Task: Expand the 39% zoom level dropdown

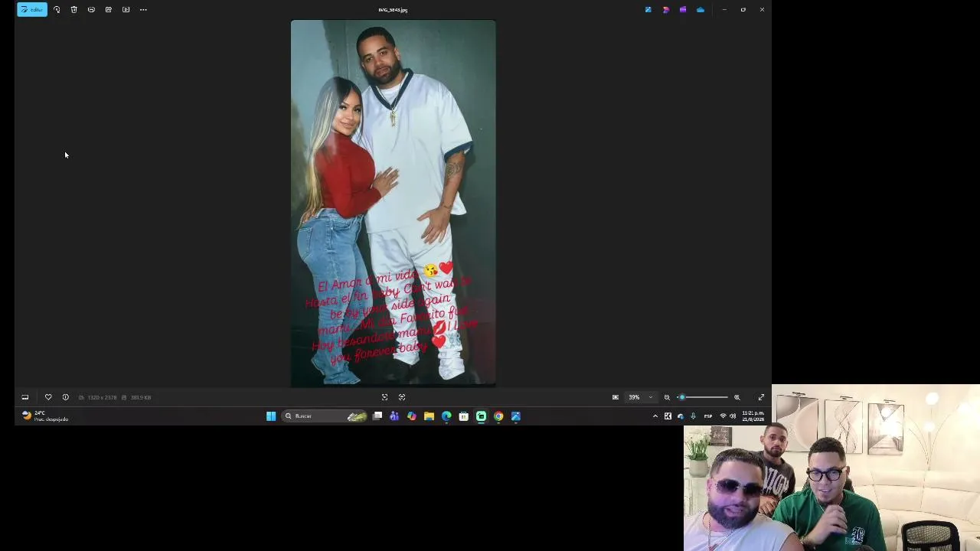Action: point(640,397)
